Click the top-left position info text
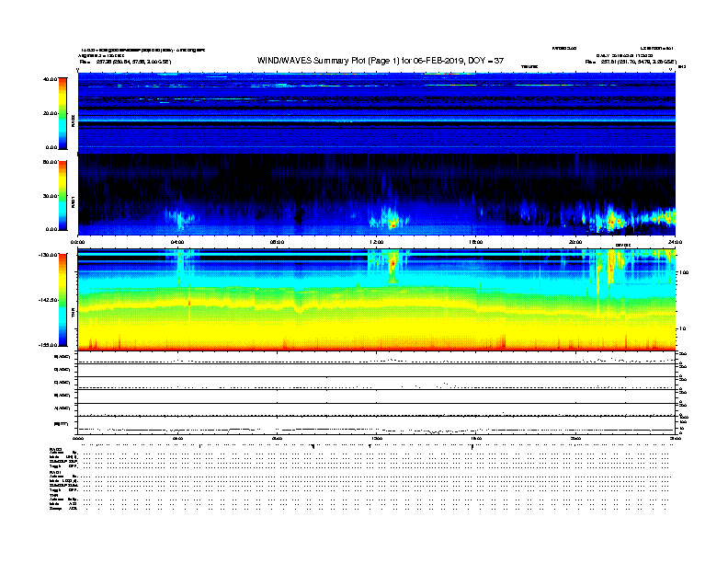 [125, 62]
